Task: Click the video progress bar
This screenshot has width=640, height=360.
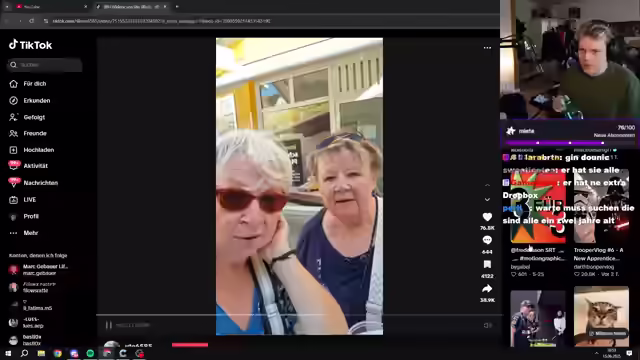Action: click(299, 315)
